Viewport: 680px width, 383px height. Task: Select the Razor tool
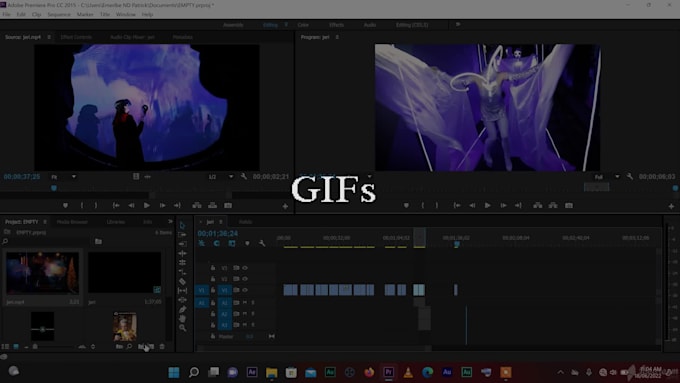tap(182, 282)
